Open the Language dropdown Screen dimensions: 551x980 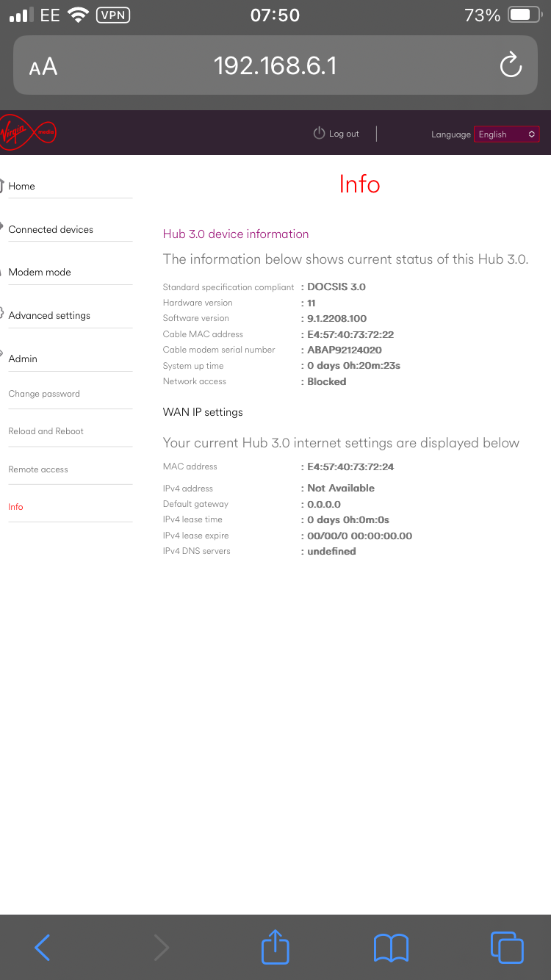(x=507, y=134)
